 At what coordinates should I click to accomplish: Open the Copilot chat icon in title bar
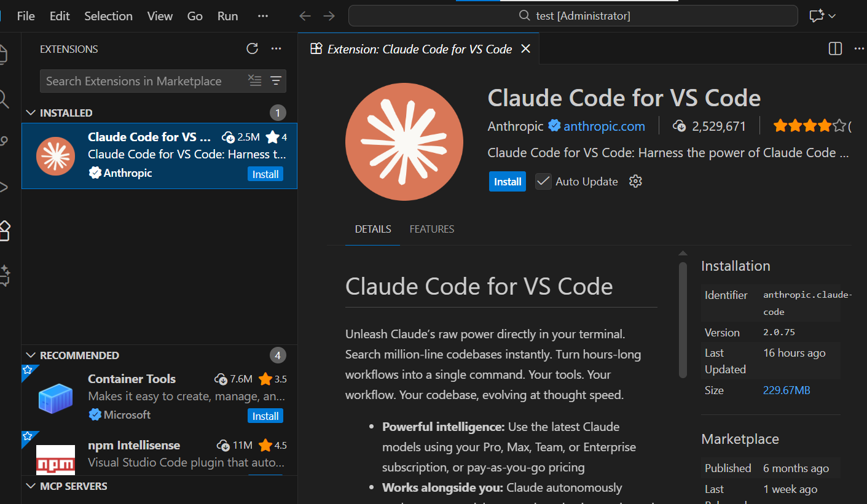click(x=816, y=16)
